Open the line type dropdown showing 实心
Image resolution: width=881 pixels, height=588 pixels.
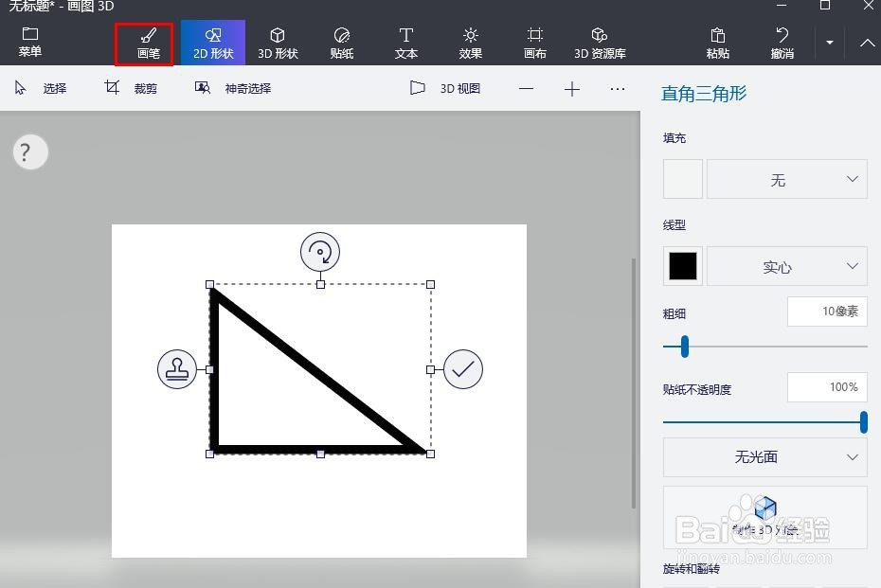[x=787, y=266]
